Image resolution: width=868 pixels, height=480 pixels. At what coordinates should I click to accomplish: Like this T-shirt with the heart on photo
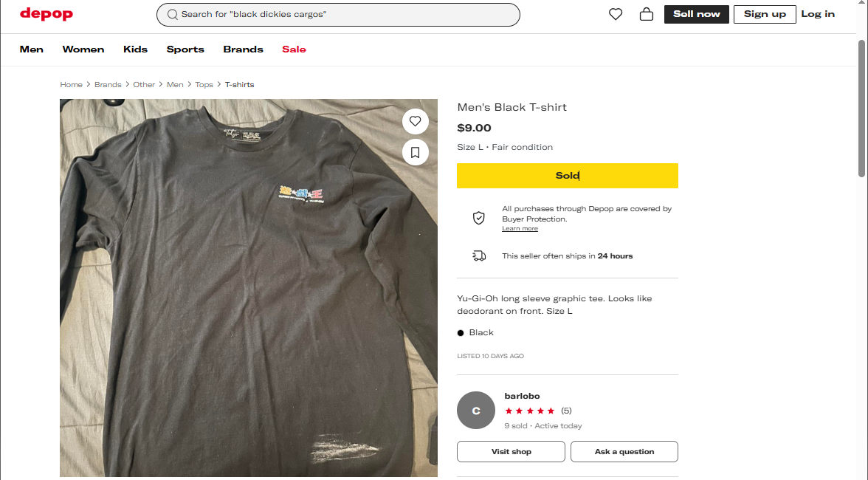[x=416, y=121]
